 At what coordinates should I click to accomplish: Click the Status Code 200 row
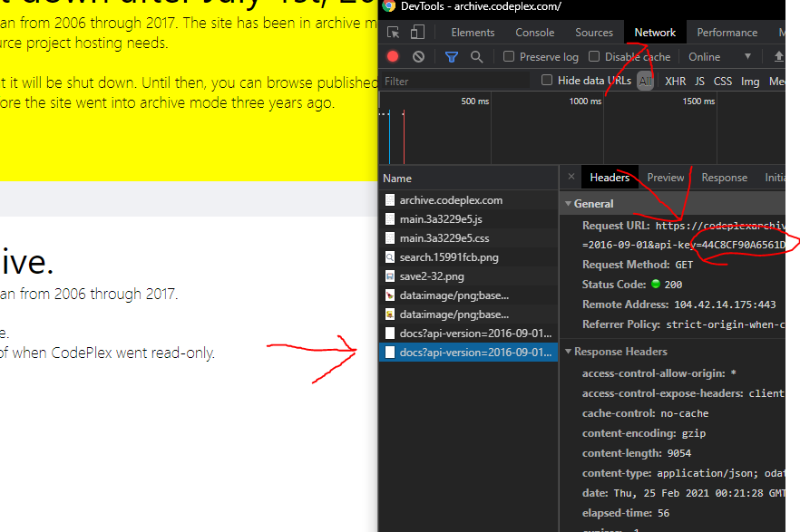[x=631, y=285]
